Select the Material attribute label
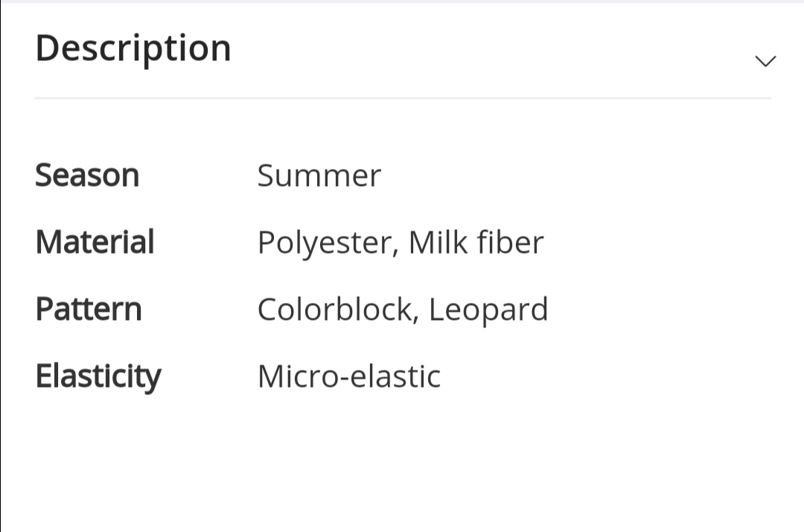Viewport: 804px width, 532px height. click(x=95, y=242)
